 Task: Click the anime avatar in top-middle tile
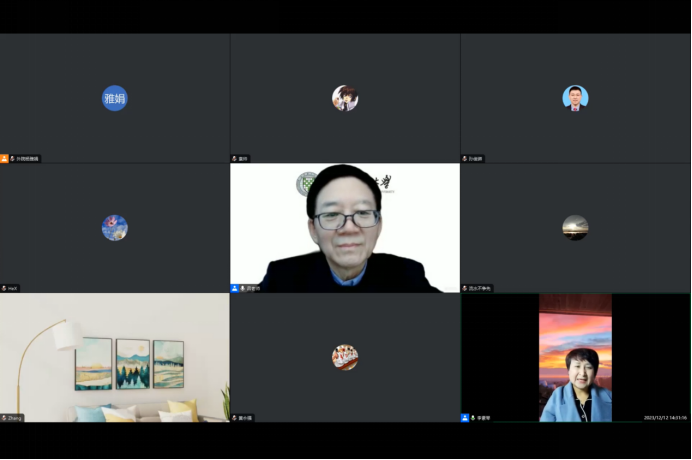(x=345, y=98)
